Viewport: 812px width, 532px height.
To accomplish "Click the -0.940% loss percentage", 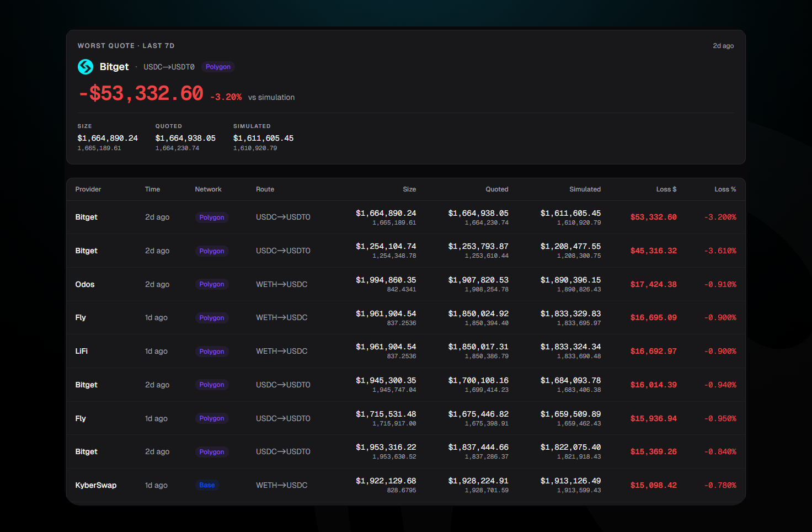I will coord(720,385).
